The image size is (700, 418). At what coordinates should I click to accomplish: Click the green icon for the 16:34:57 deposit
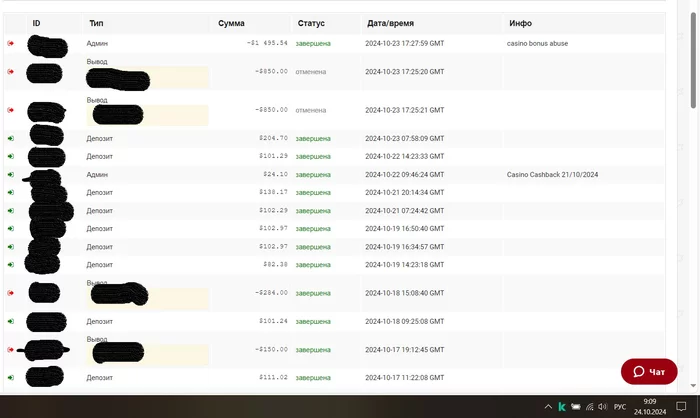11,247
